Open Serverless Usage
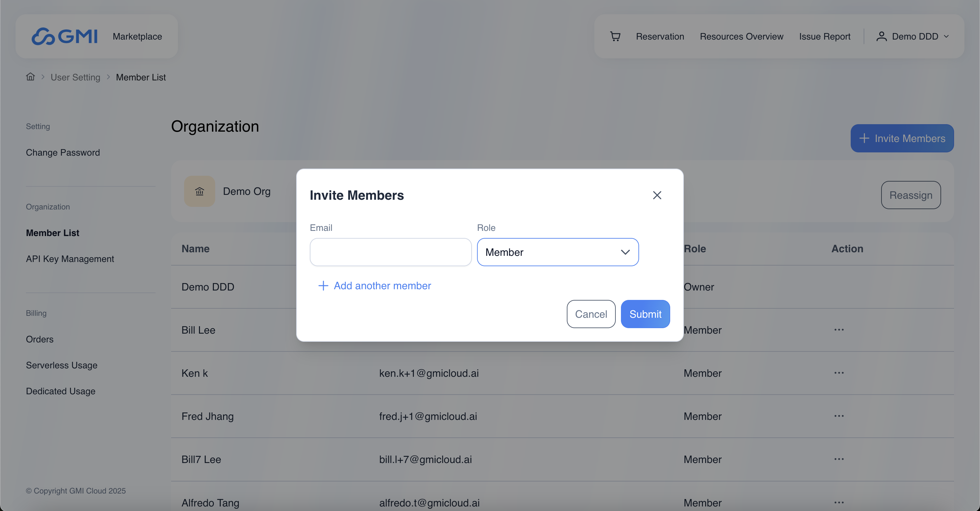This screenshot has height=511, width=980. tap(62, 365)
